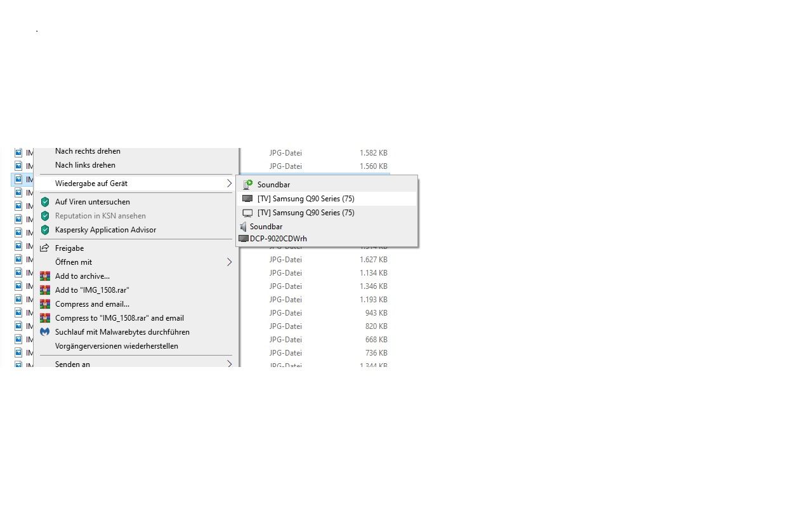Image resolution: width=812 pixels, height=508 pixels.
Task: Click Vorgängerversionen wiederherstellen
Action: pyautogui.click(x=116, y=346)
